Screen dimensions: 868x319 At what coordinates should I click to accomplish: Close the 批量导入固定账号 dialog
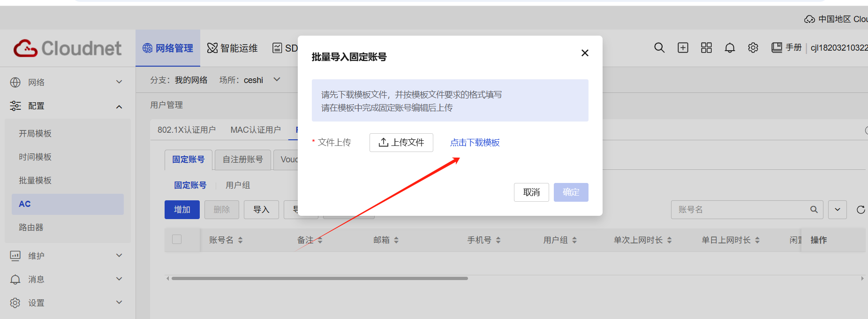585,53
